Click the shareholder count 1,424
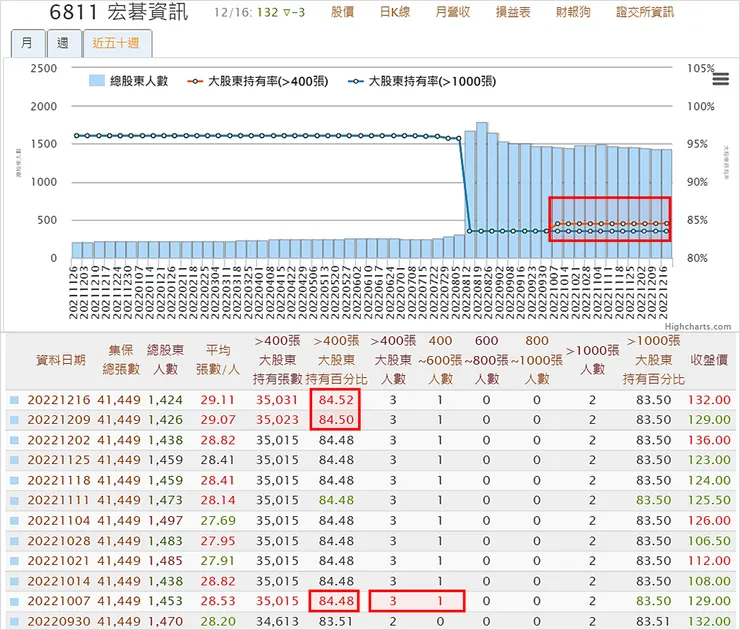The image size is (740, 630). tap(165, 400)
